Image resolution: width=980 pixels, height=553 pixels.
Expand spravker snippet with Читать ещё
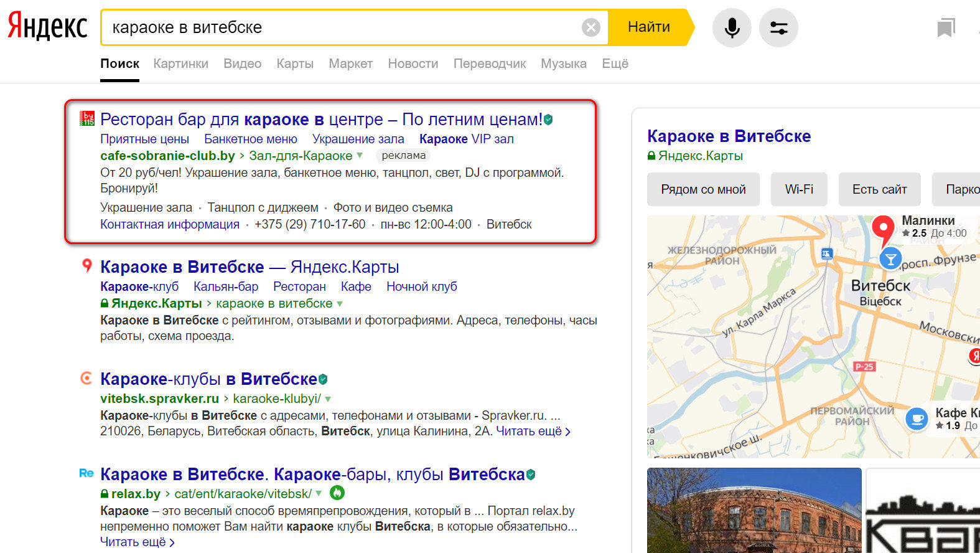tap(533, 431)
